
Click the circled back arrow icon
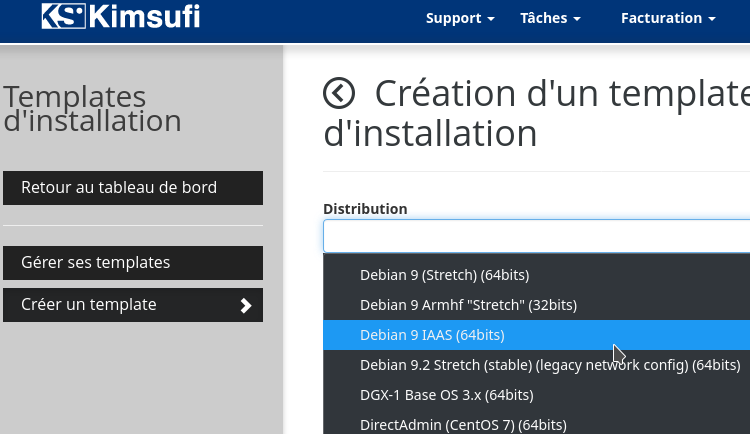pos(339,93)
